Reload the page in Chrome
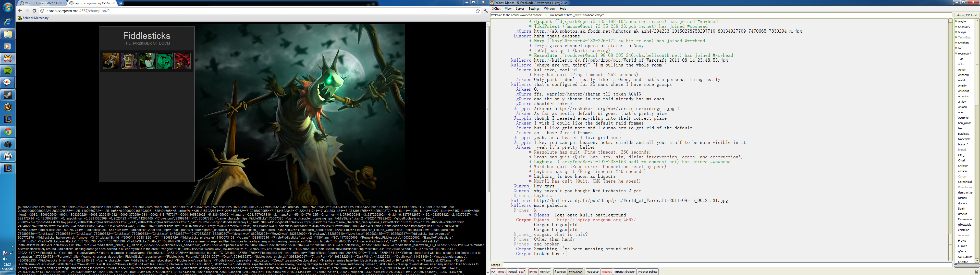The width and height of the screenshot is (980, 275). pos(34,11)
